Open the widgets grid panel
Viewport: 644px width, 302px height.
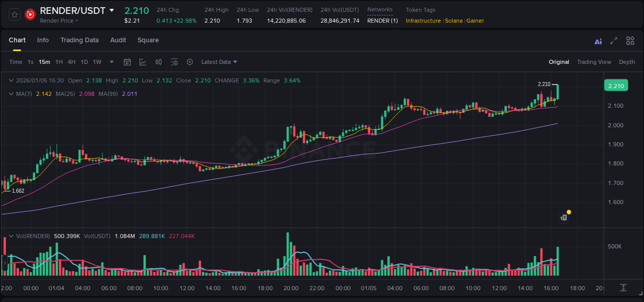pos(630,40)
